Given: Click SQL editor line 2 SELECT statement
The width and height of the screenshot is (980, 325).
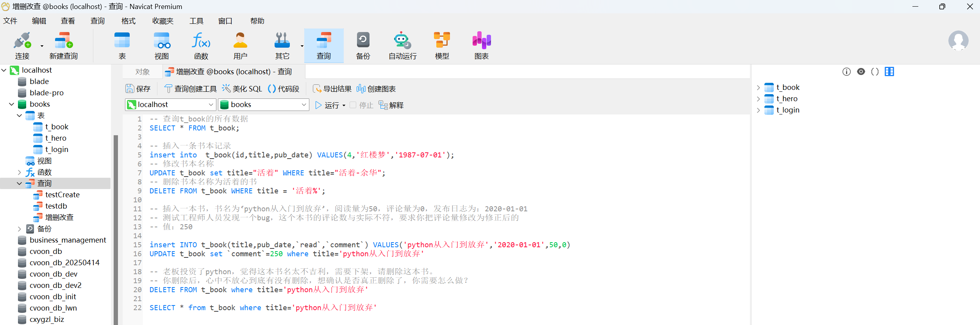Looking at the screenshot, I should [194, 128].
